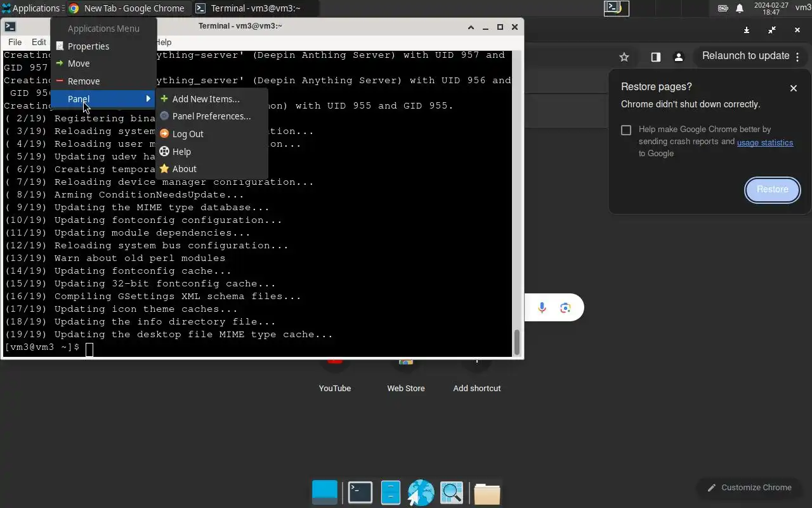
Task: Open the vm3 user menu
Action: [x=803, y=8]
